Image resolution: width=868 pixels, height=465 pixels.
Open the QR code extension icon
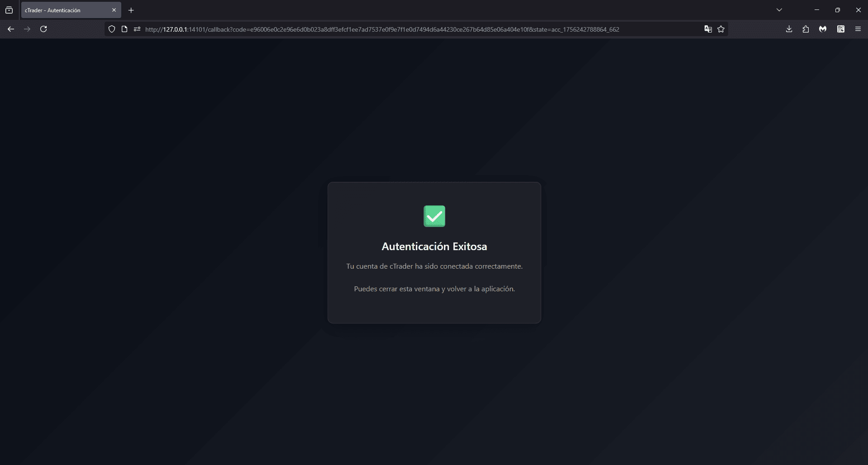840,29
